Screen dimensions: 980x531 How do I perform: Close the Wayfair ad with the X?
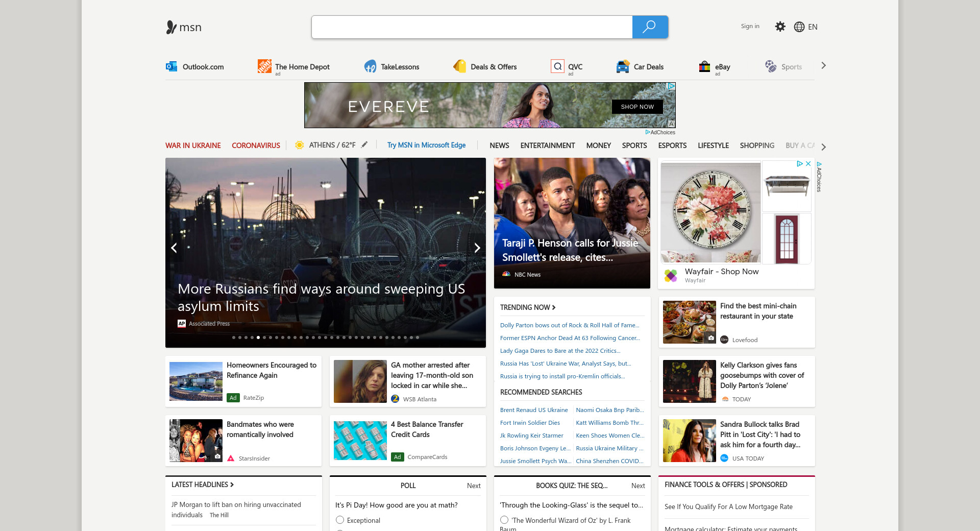(x=808, y=164)
